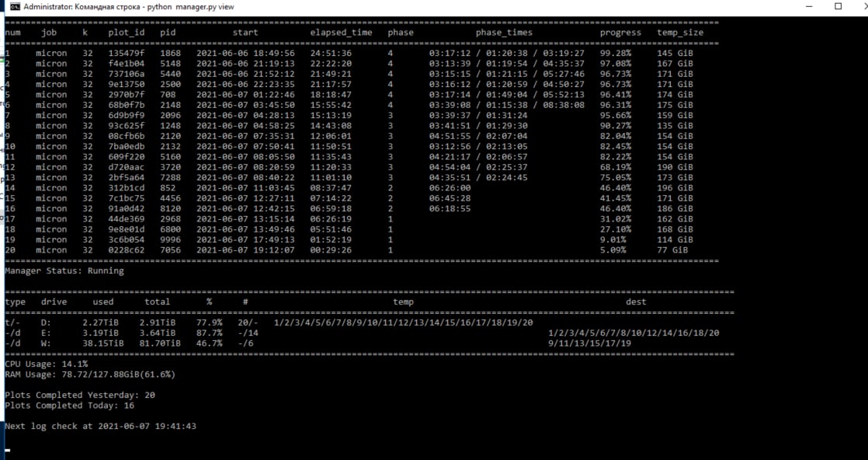The width and height of the screenshot is (868, 460).
Task: Click plot id 609f220
Action: 127,157
